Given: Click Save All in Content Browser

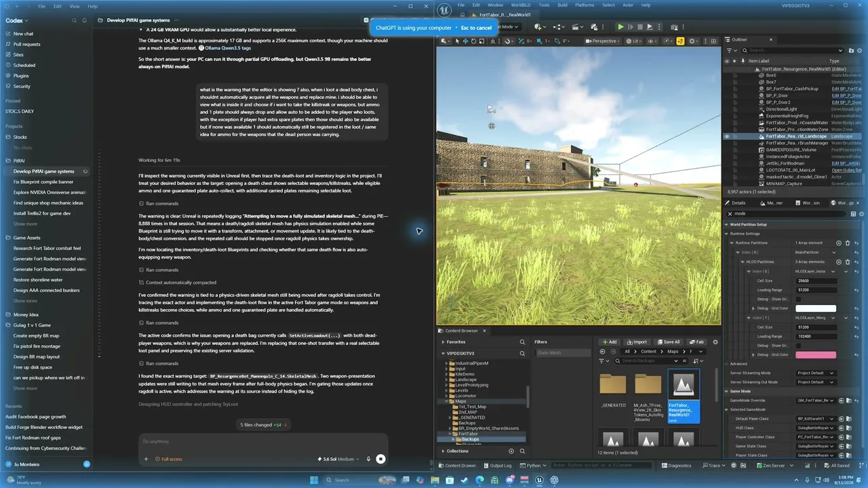Looking at the screenshot, I should pos(668,342).
